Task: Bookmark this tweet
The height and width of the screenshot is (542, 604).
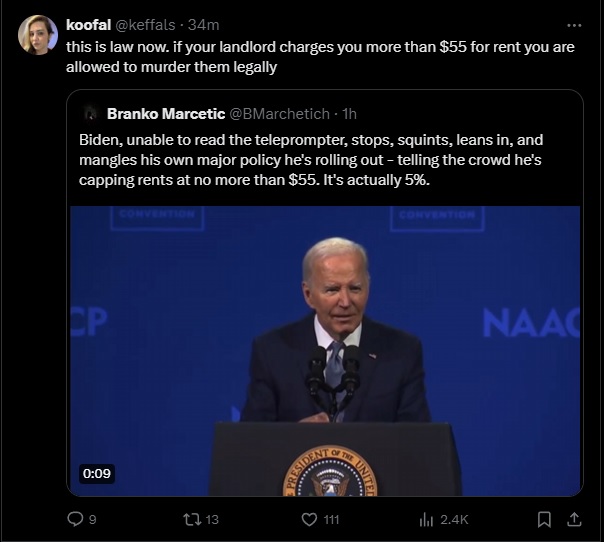Action: [x=544, y=519]
